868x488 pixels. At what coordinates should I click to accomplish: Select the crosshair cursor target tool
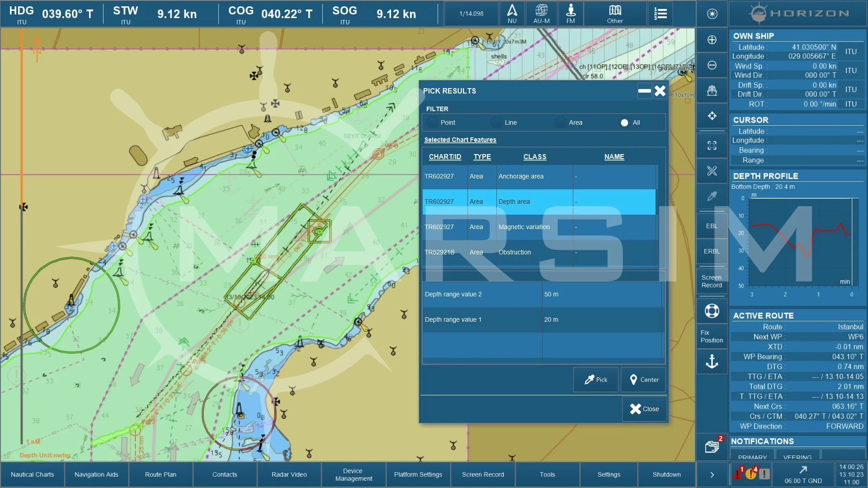tap(712, 116)
